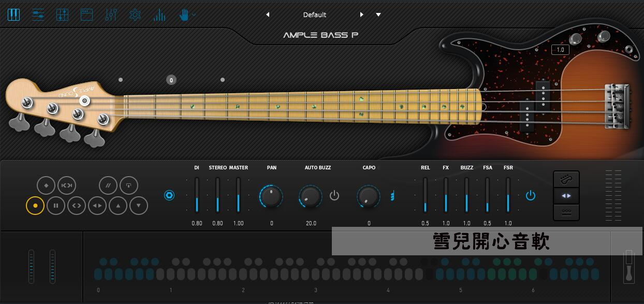Screen dimensions: 644x304
Task: Open the grid fader mixer panel
Action: pos(62,15)
